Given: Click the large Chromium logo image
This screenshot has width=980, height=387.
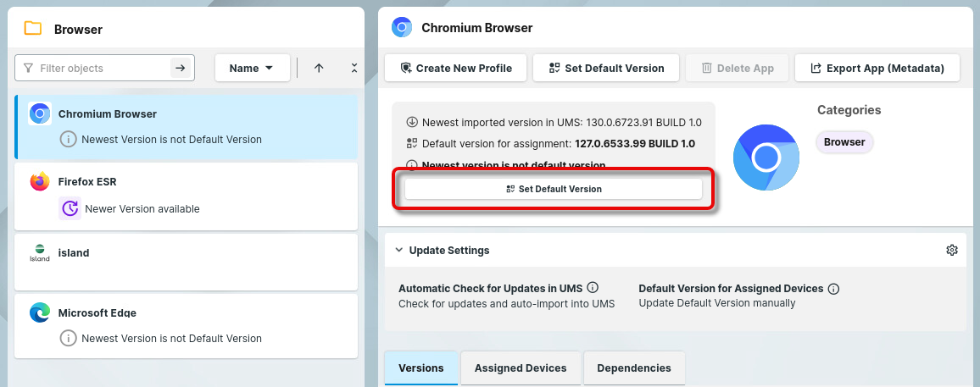Looking at the screenshot, I should (766, 158).
